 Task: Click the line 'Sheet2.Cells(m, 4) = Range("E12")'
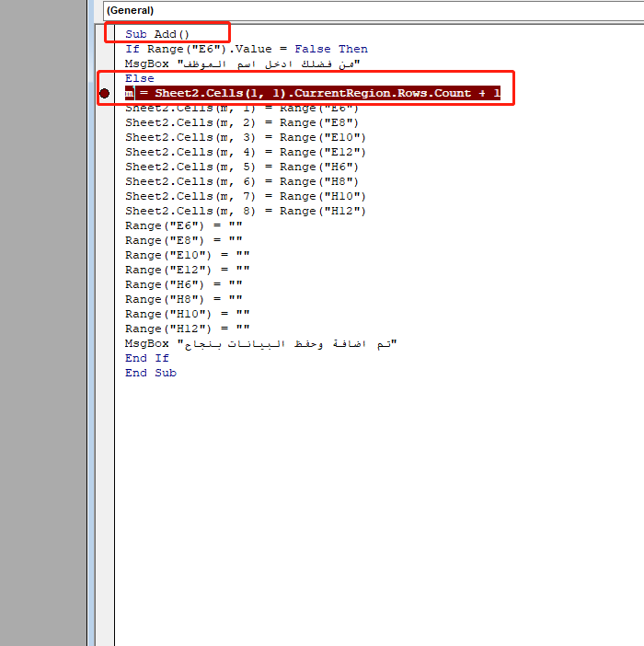pyautogui.click(x=246, y=153)
